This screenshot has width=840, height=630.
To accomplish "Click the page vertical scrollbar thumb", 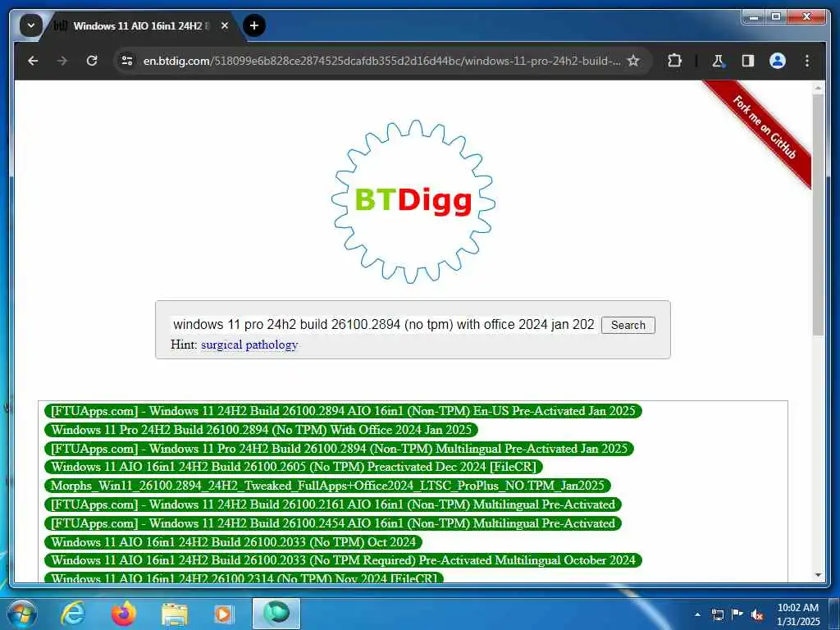I will pyautogui.click(x=818, y=214).
